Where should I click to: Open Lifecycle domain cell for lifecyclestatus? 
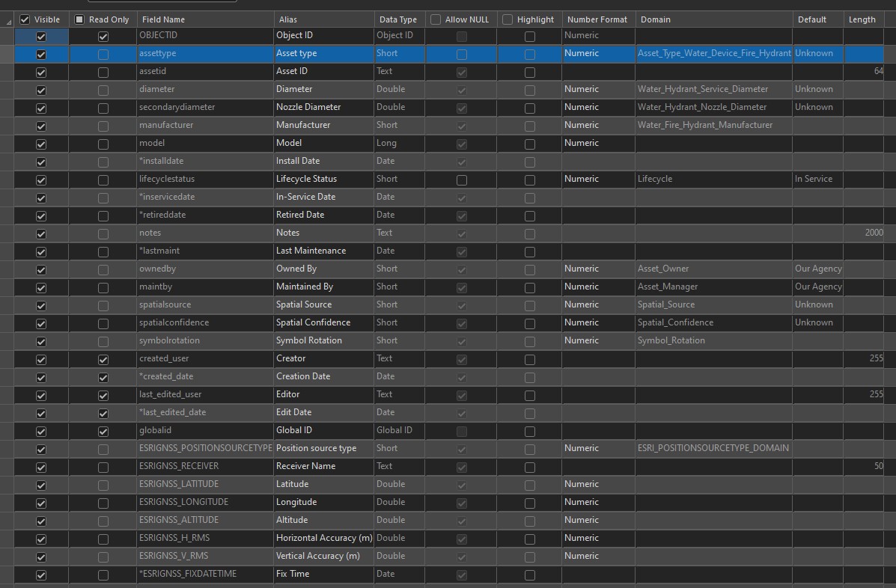coord(713,179)
